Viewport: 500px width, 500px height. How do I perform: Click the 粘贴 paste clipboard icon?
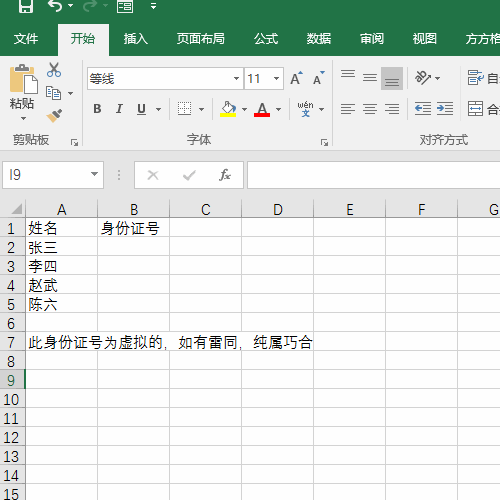click(x=23, y=79)
